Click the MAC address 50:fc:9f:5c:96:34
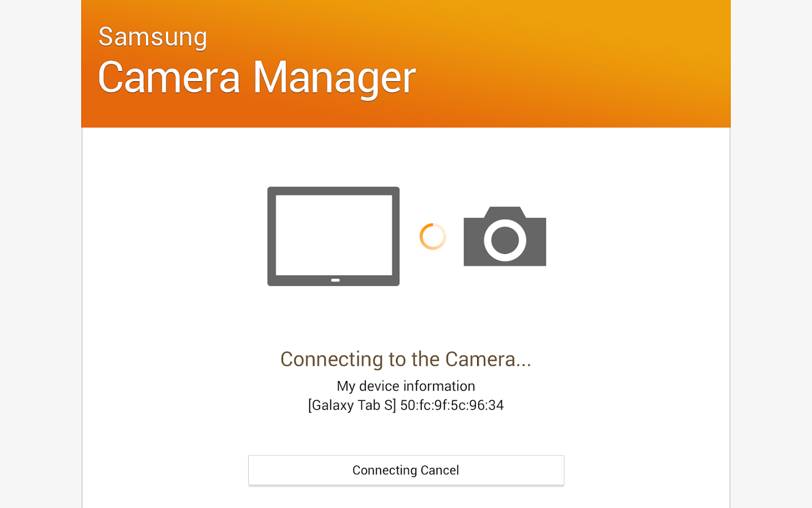Screen dimensions: 812x508 click(x=452, y=405)
